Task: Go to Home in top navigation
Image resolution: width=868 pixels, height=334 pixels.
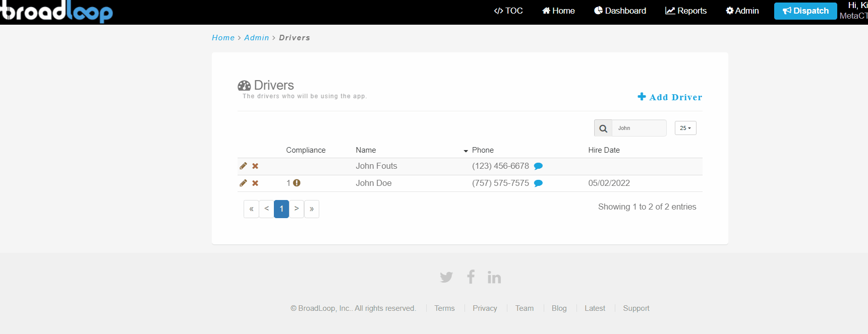Action: click(558, 11)
